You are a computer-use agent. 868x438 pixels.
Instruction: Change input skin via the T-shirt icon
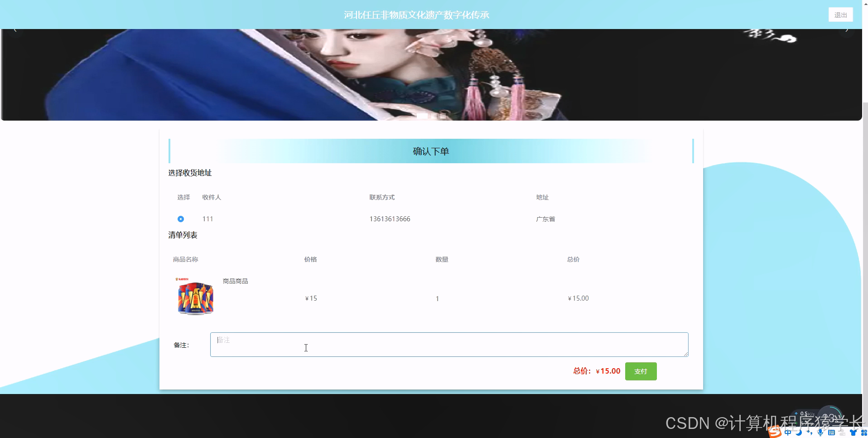pos(853,432)
